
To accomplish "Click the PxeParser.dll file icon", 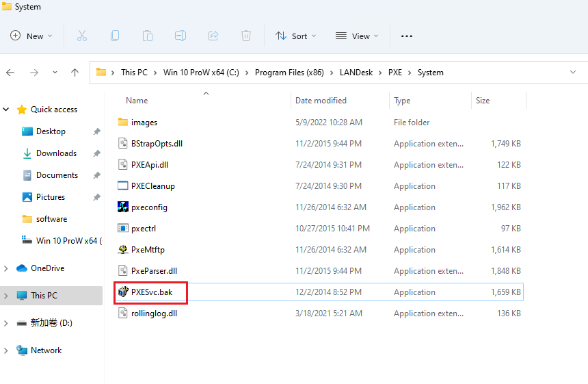I will click(x=123, y=270).
